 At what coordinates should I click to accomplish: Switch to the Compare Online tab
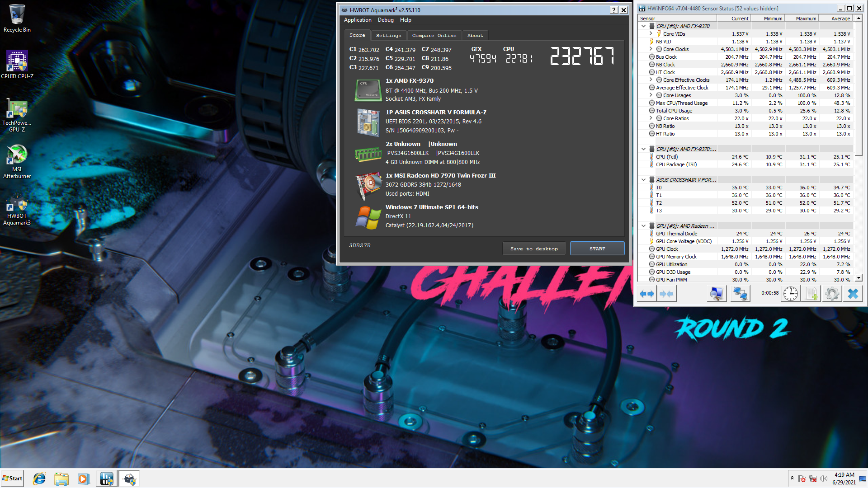pyautogui.click(x=434, y=35)
